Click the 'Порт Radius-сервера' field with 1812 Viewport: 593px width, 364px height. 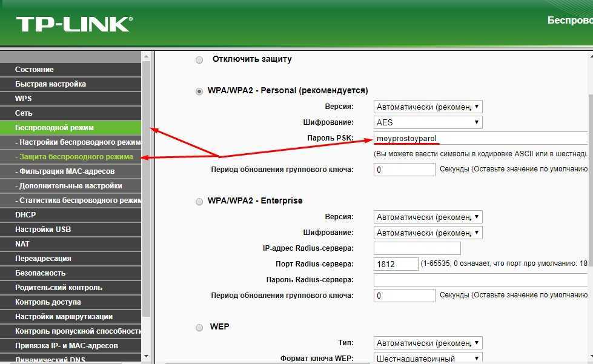(396, 264)
